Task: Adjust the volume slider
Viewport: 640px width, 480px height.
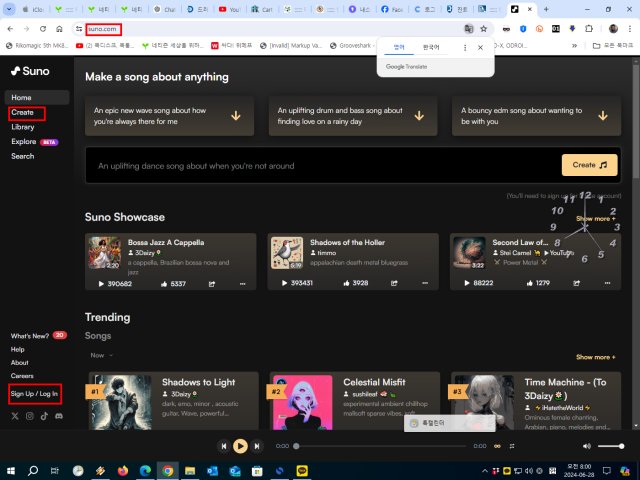Action: click(x=611, y=446)
